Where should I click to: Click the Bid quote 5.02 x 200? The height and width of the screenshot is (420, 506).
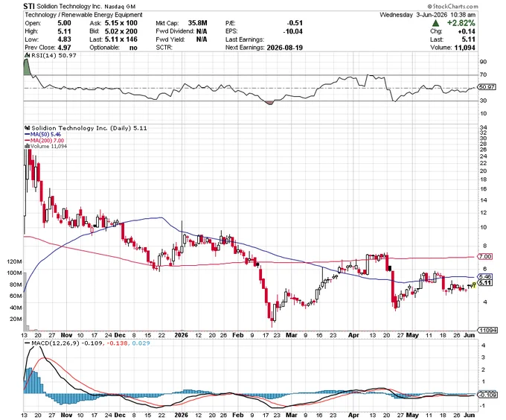coord(121,31)
